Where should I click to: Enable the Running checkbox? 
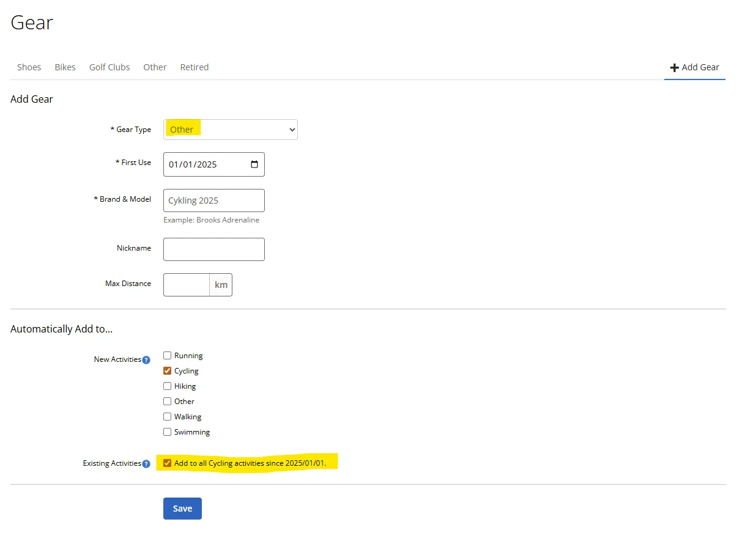tap(168, 356)
